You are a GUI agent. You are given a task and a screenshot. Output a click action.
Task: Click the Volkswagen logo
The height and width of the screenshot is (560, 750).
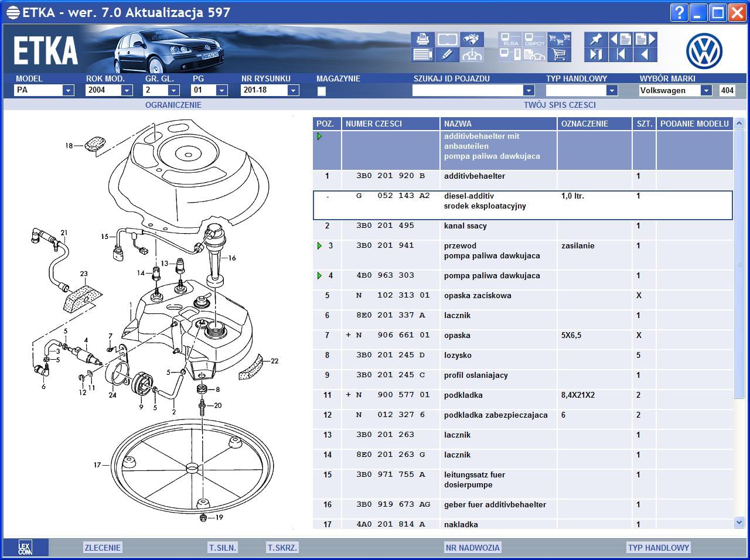(704, 51)
